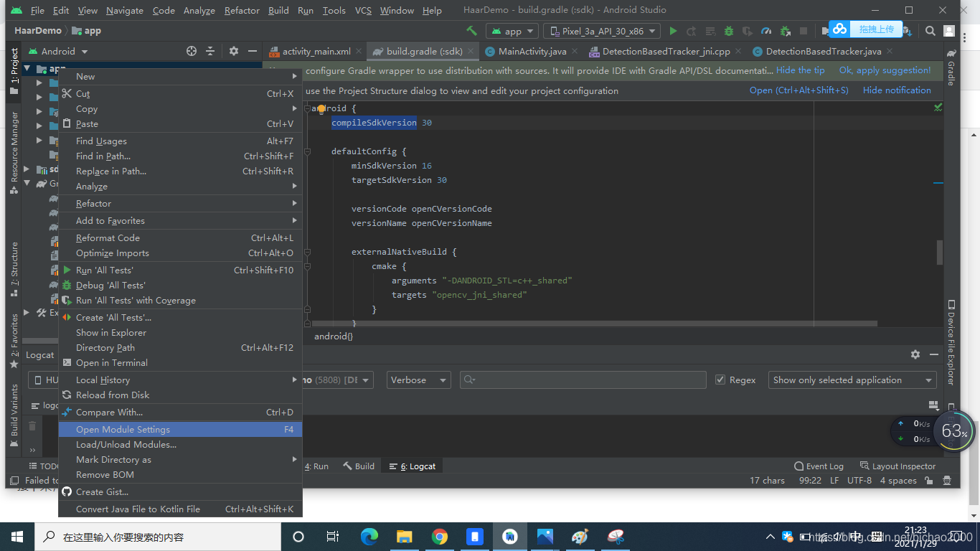Open Chrome from the taskbar
The width and height of the screenshot is (980, 551).
pos(440,537)
